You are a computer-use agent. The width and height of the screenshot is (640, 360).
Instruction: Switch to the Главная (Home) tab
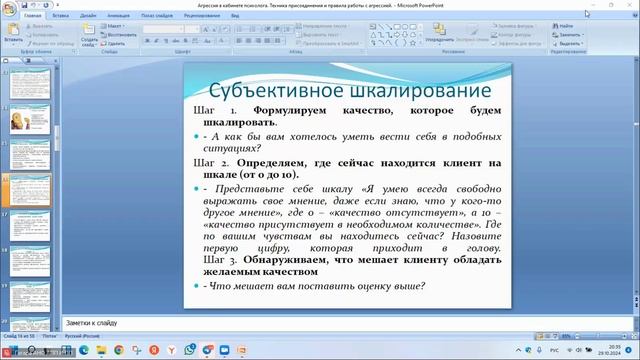[33, 16]
